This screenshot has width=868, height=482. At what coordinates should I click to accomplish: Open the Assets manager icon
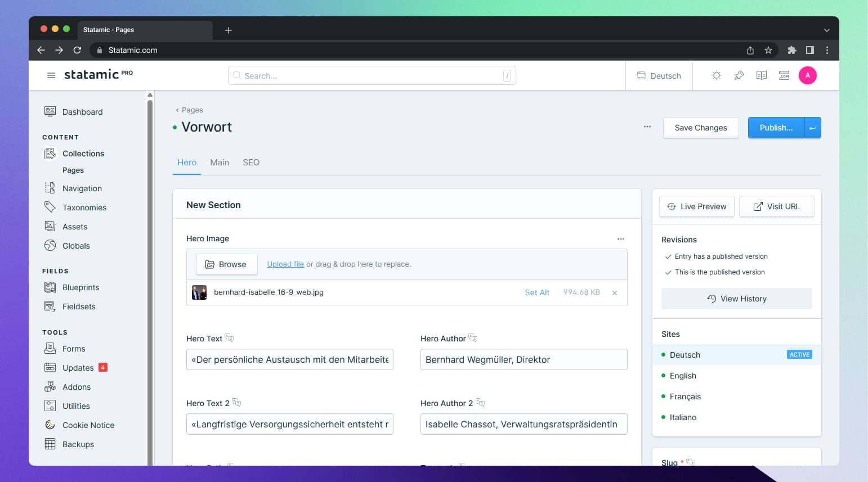(x=50, y=226)
